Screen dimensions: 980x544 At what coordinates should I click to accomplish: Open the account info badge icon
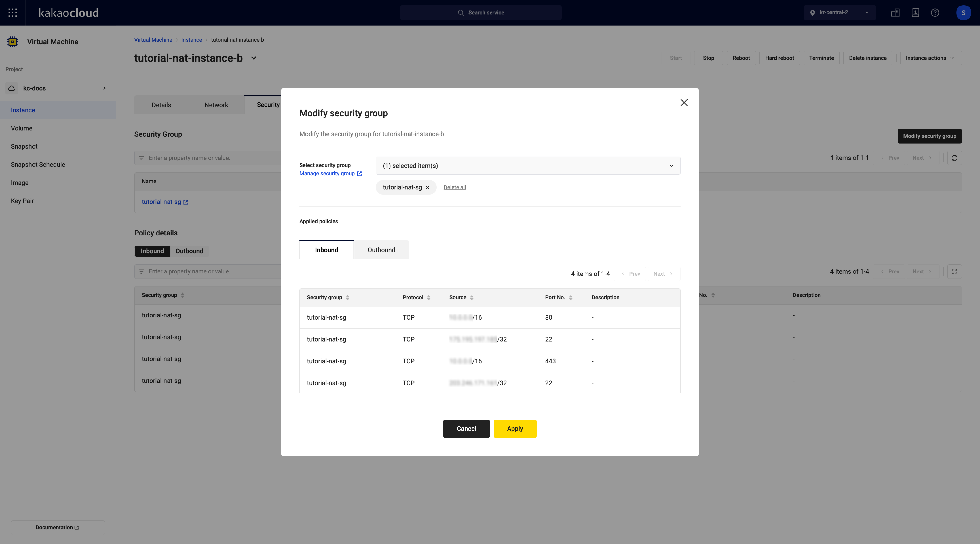915,13
